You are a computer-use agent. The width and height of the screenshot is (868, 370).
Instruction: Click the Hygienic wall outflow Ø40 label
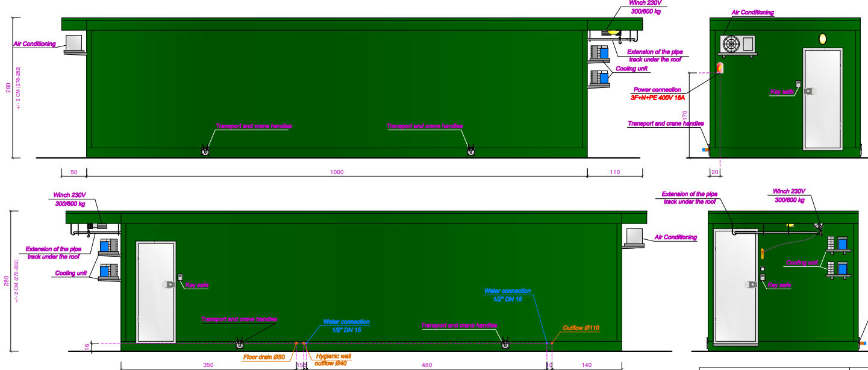click(333, 360)
